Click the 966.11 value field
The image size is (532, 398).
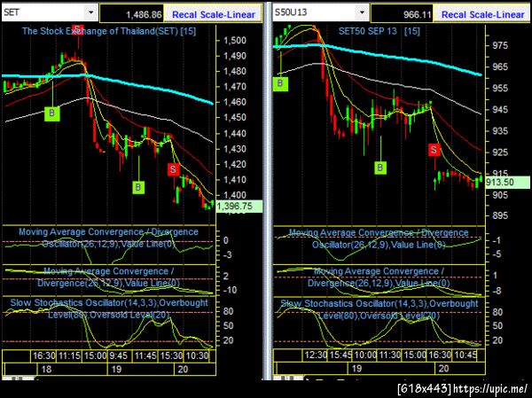[x=402, y=14]
